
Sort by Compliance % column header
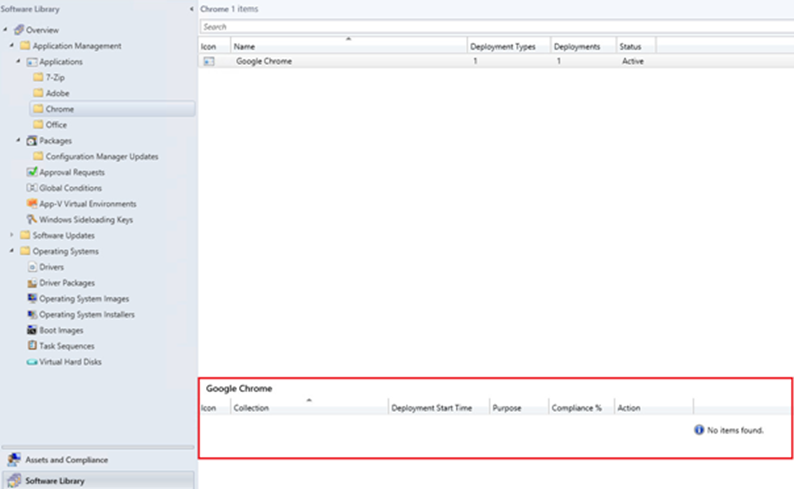tap(582, 408)
